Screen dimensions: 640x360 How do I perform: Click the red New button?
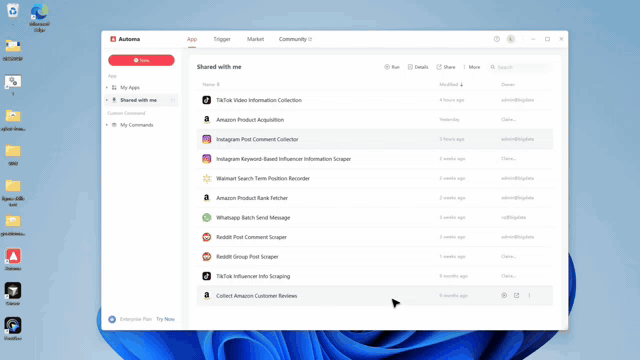[x=141, y=60]
